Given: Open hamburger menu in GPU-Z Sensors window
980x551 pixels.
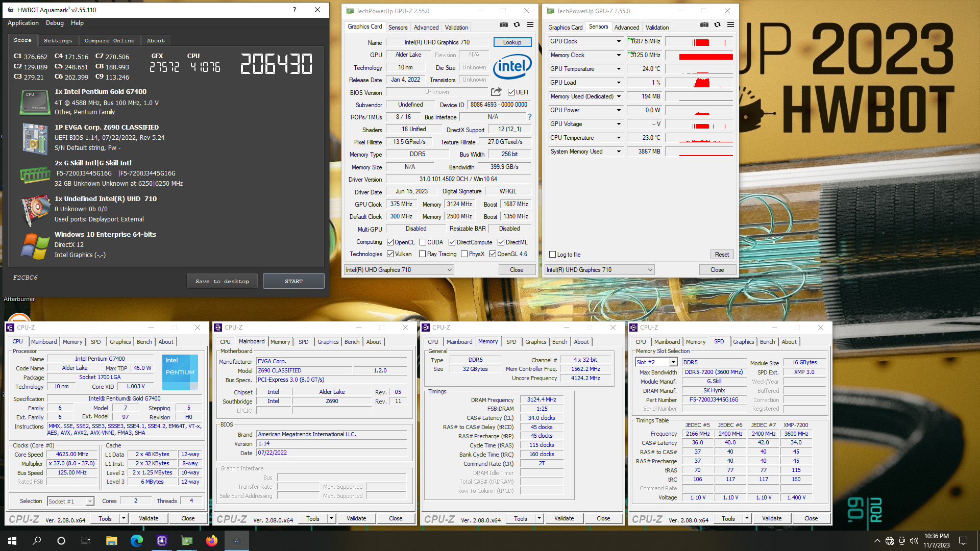Looking at the screenshot, I should [730, 24].
